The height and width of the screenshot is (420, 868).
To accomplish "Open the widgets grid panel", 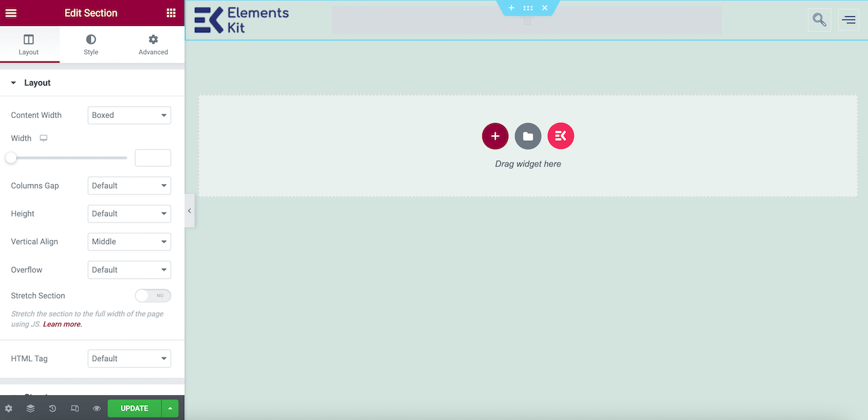I will coord(171,13).
